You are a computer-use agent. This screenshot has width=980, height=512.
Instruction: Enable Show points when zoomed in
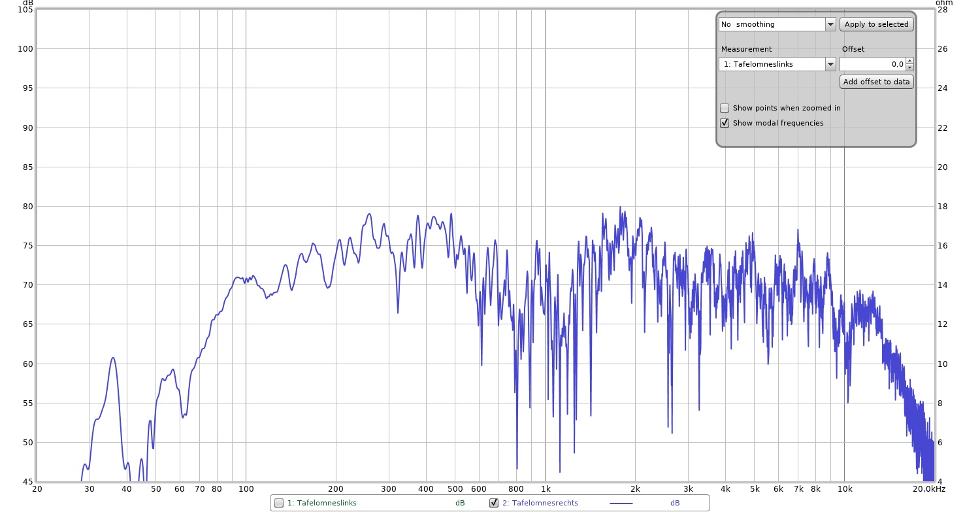click(725, 108)
